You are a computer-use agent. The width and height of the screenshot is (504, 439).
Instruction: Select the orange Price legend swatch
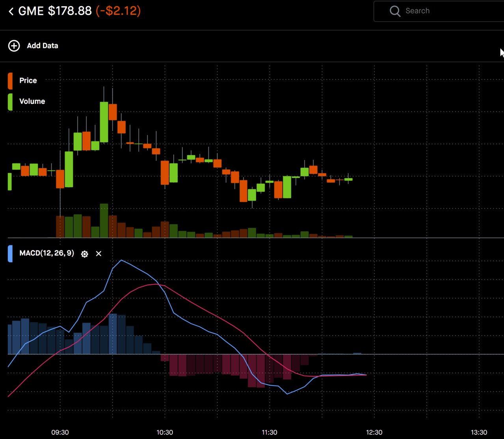pyautogui.click(x=10, y=81)
